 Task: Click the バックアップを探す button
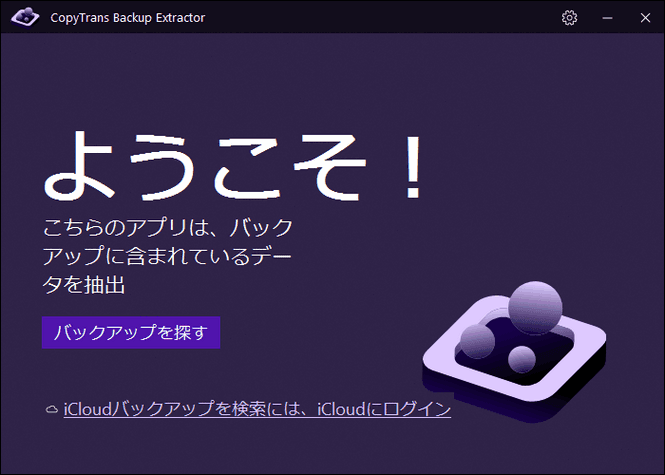click(x=131, y=332)
